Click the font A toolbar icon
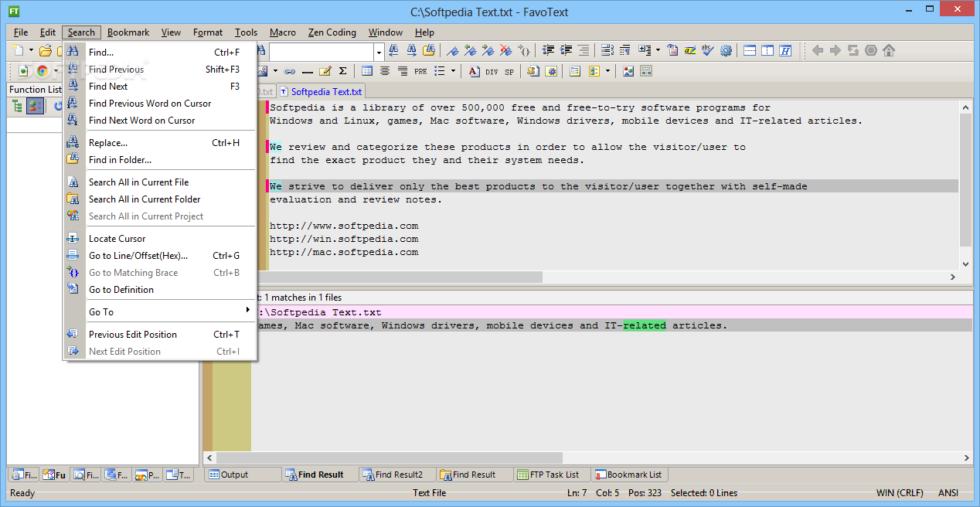This screenshot has height=507, width=980. coord(474,71)
